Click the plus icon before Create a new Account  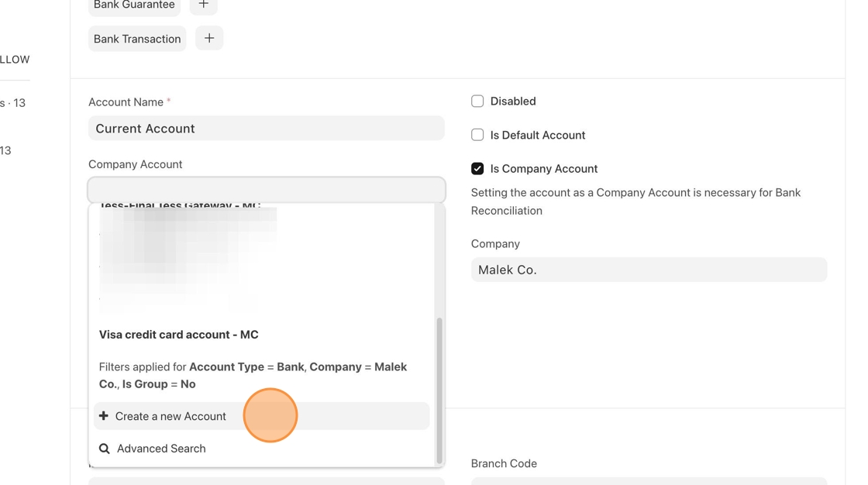(x=104, y=416)
